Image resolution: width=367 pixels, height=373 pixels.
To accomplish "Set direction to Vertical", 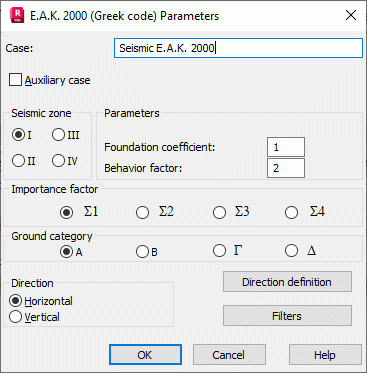I will pos(15,317).
